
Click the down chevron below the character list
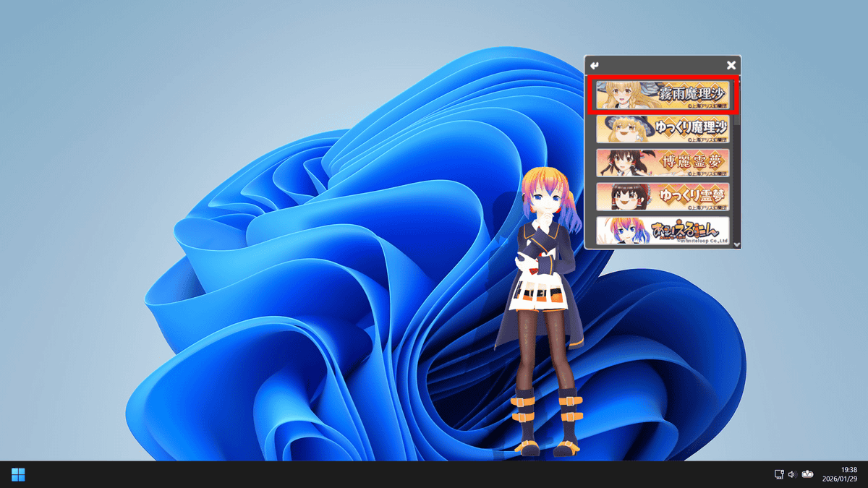point(736,245)
